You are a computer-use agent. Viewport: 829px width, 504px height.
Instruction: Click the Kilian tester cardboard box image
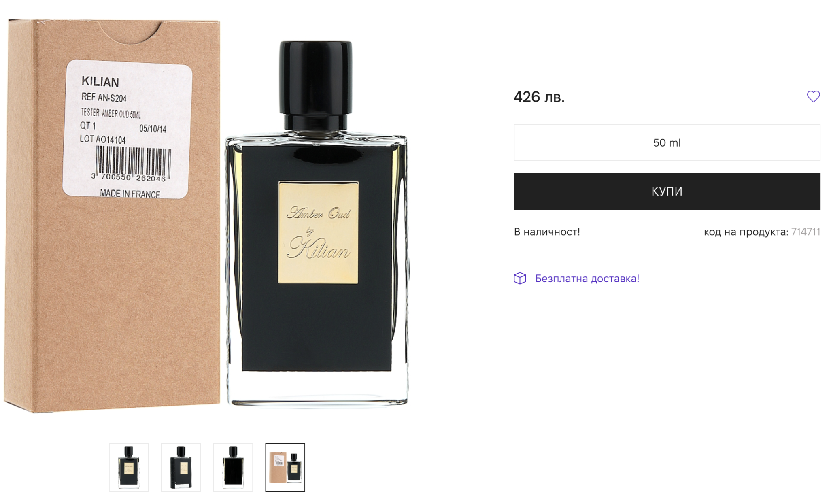[113, 217]
